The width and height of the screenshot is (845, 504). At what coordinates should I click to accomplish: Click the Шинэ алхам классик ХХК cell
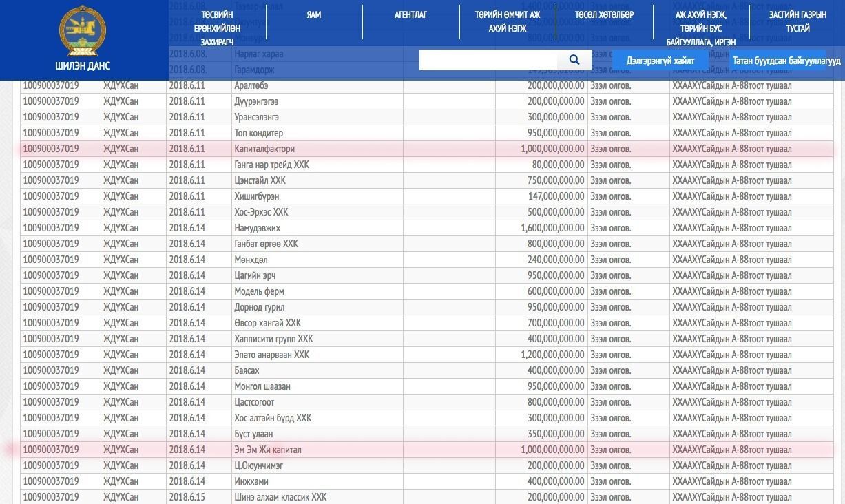tap(317, 497)
